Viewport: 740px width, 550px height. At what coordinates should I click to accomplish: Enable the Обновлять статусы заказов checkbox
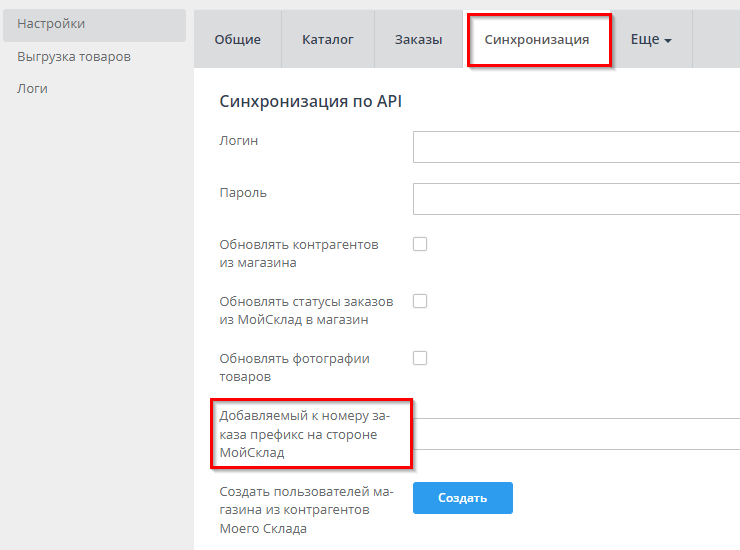point(420,301)
